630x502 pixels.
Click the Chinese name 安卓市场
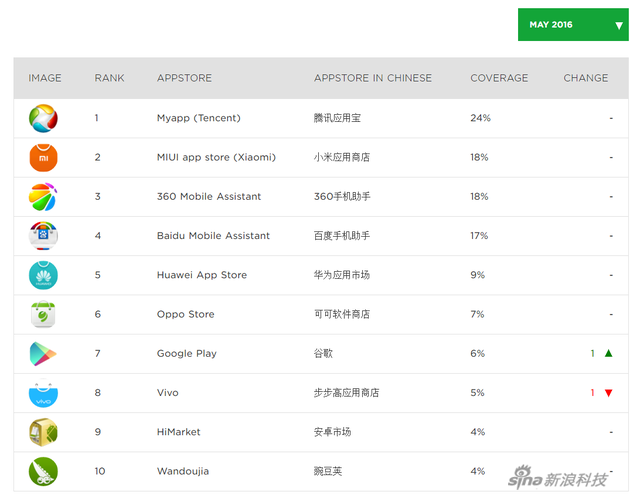click(332, 432)
